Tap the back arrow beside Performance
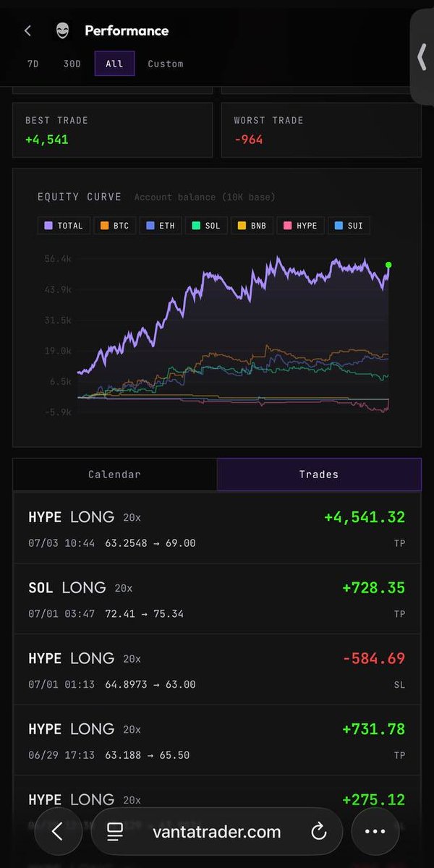 tap(27, 30)
